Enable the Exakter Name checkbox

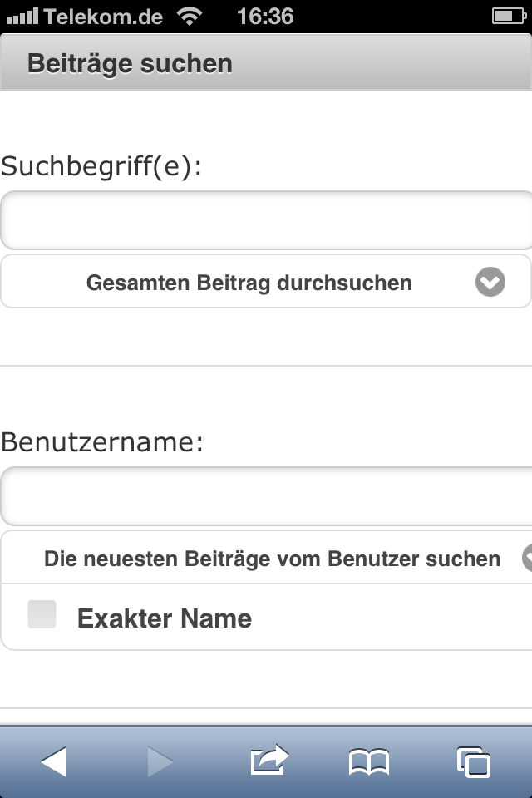click(x=42, y=615)
